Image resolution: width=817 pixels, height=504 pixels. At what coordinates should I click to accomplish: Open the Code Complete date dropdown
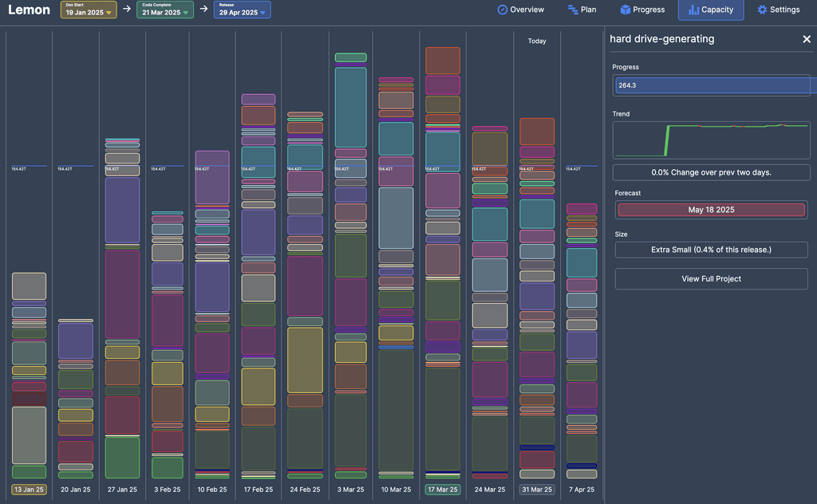click(184, 14)
